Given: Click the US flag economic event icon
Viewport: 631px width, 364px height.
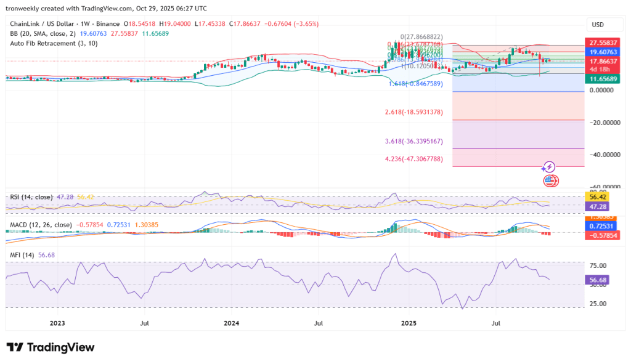Looking at the screenshot, I should tap(550, 181).
